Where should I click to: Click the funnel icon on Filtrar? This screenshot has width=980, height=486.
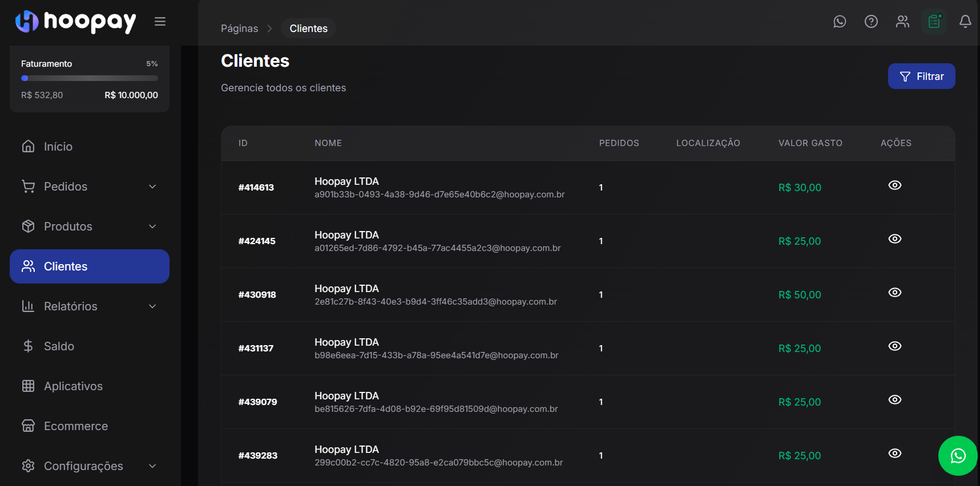tap(905, 76)
